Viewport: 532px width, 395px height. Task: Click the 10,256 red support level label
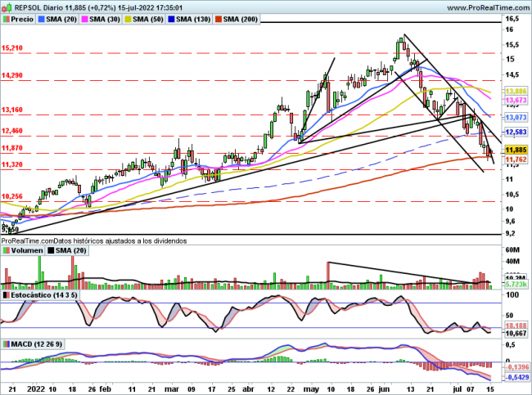click(x=12, y=196)
